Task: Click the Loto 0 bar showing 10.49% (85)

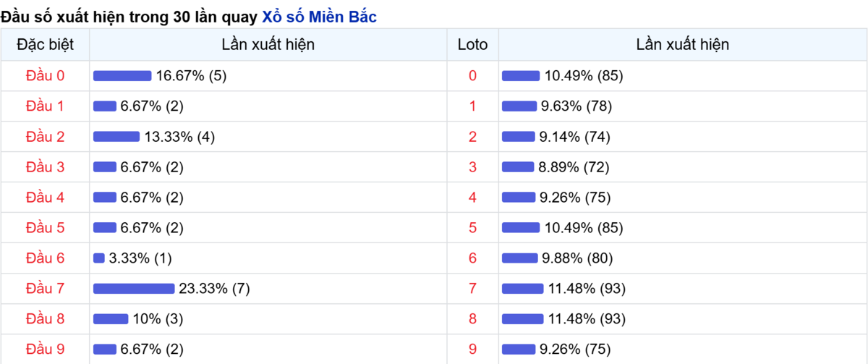Action: click(x=521, y=76)
